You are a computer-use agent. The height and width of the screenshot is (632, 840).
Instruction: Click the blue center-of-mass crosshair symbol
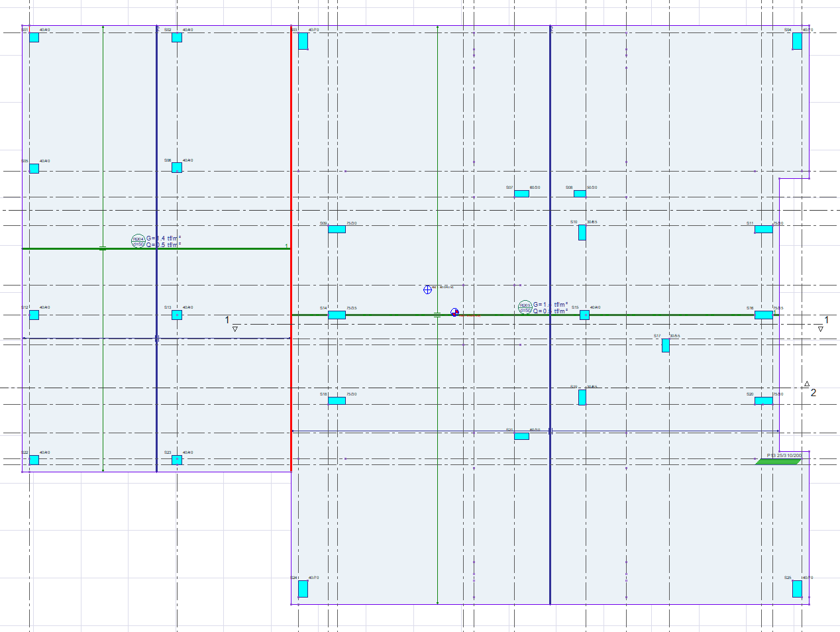(427, 290)
